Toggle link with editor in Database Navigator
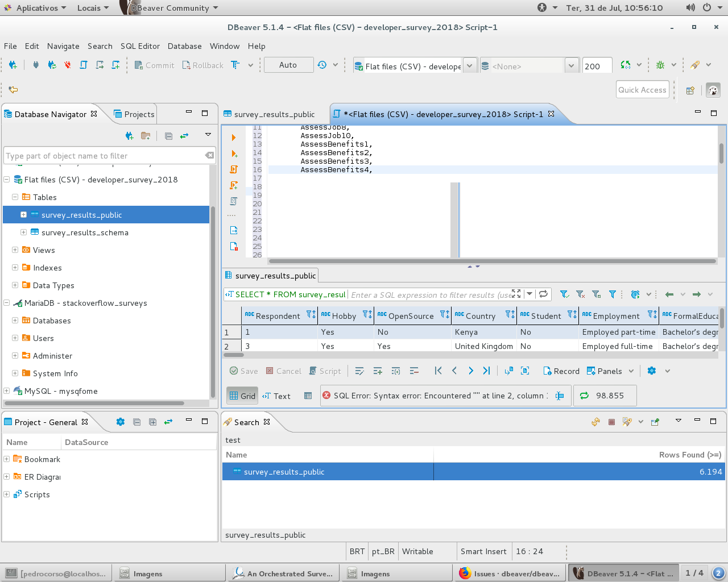The width and height of the screenshot is (728, 582). tap(184, 136)
